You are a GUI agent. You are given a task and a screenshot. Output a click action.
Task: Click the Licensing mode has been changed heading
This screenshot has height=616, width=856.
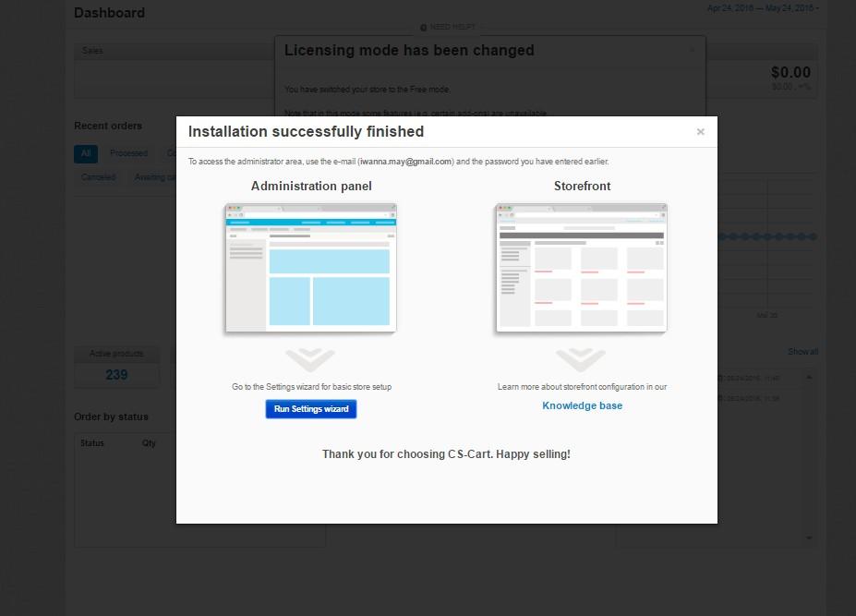[x=409, y=50]
